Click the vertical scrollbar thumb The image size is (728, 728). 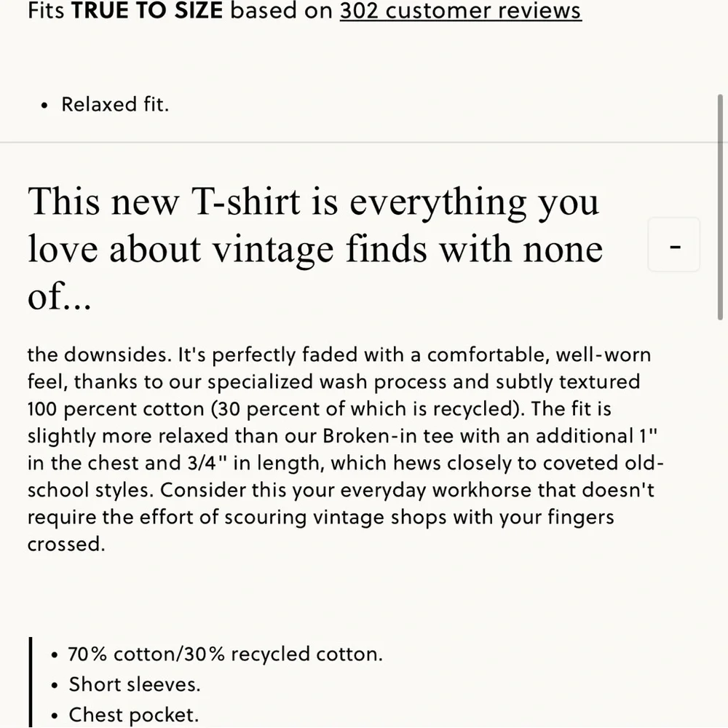pos(720,207)
